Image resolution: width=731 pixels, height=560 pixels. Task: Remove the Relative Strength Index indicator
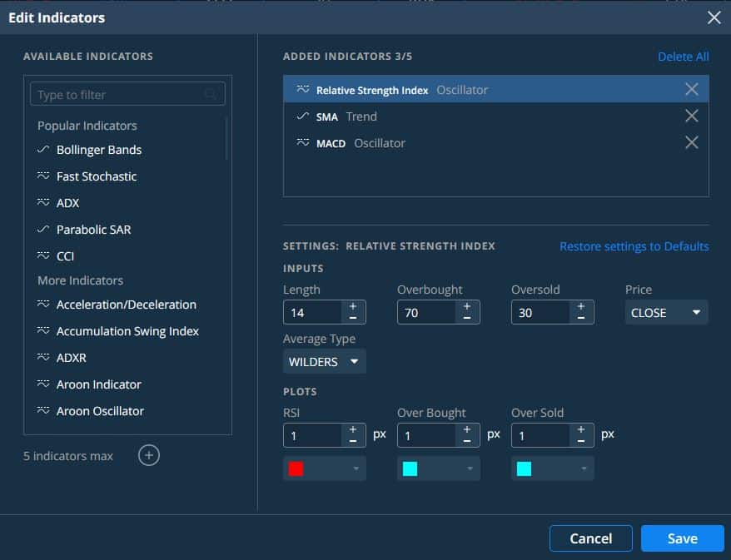(x=691, y=89)
